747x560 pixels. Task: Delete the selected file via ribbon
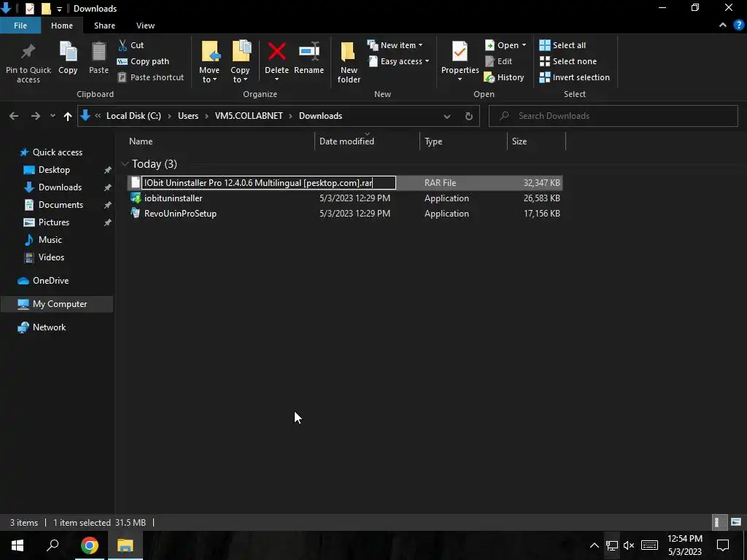(276, 61)
